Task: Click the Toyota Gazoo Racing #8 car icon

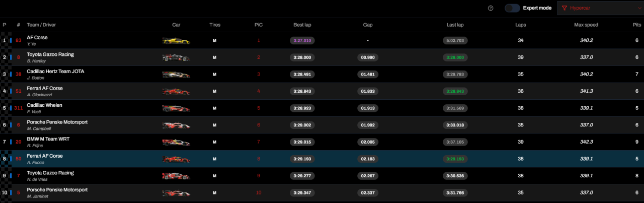Action: (176, 58)
